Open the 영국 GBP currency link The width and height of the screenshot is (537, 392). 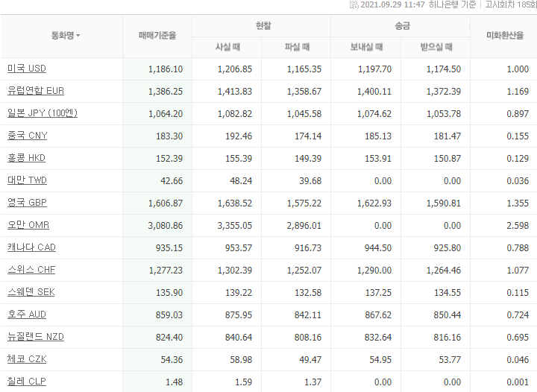(x=27, y=203)
